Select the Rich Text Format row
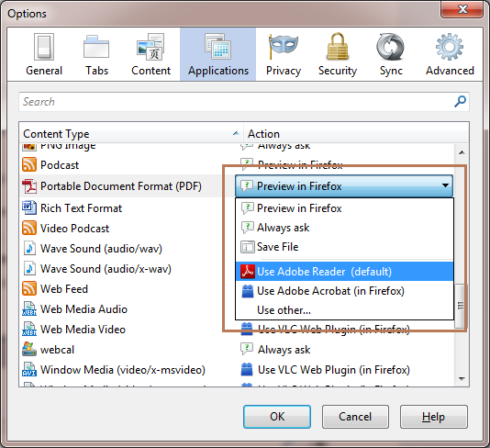 128,207
